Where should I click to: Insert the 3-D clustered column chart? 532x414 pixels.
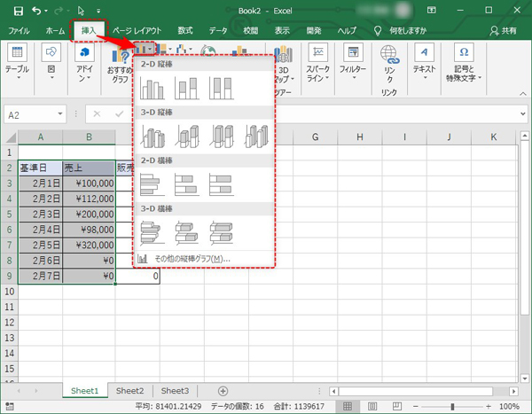pos(153,136)
